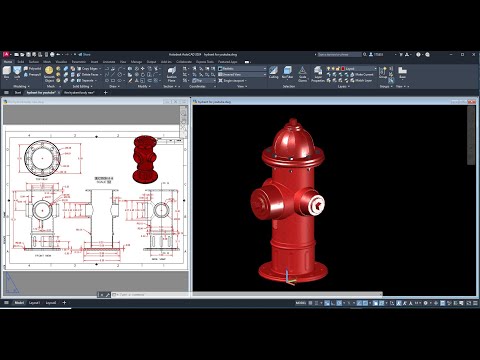This screenshot has width=480, height=360.
Task: Open the Unsaved View dropdown
Action: [x=242, y=75]
